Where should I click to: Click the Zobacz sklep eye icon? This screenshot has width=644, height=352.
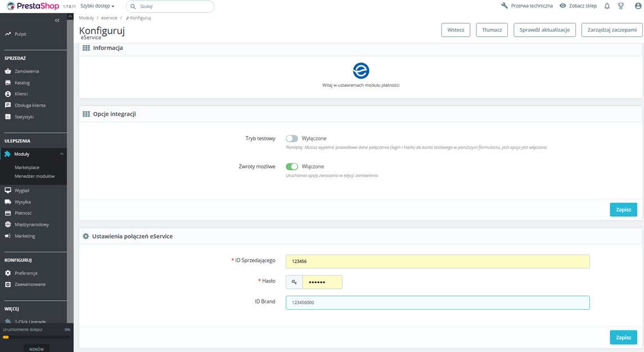(562, 6)
